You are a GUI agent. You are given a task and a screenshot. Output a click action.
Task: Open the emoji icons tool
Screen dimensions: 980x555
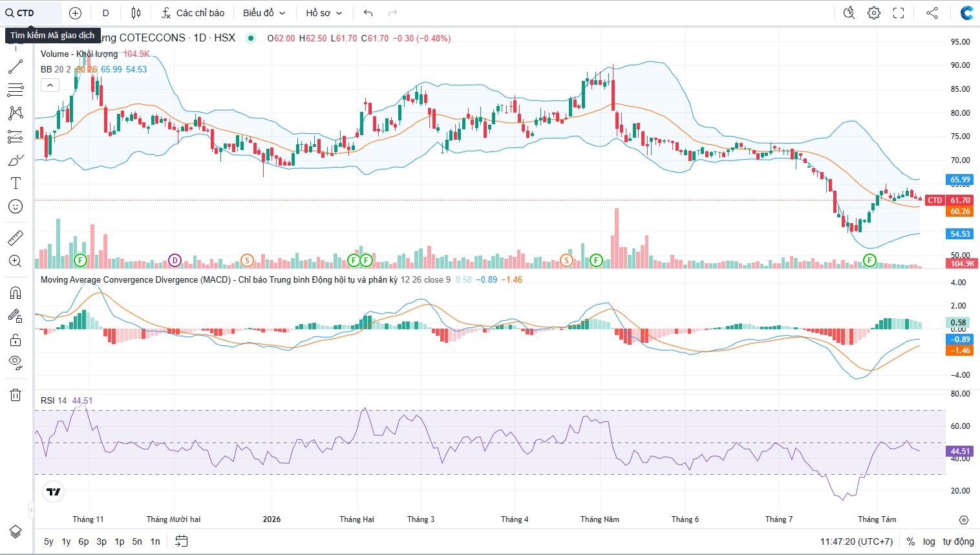pyautogui.click(x=16, y=206)
